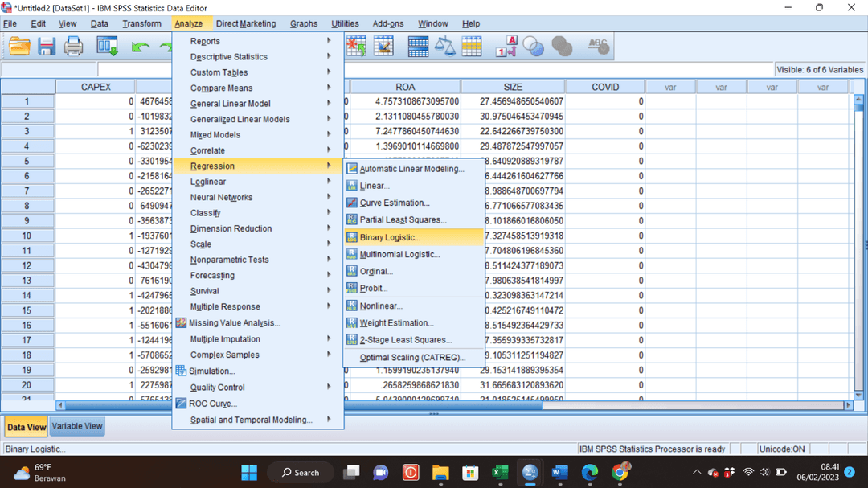Select the SIZE column header

[x=513, y=87]
